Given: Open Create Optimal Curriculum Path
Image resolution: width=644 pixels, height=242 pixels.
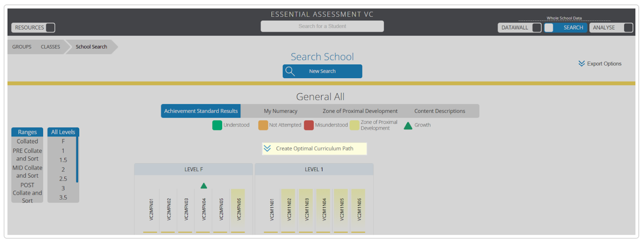Looking at the screenshot, I should click(314, 149).
